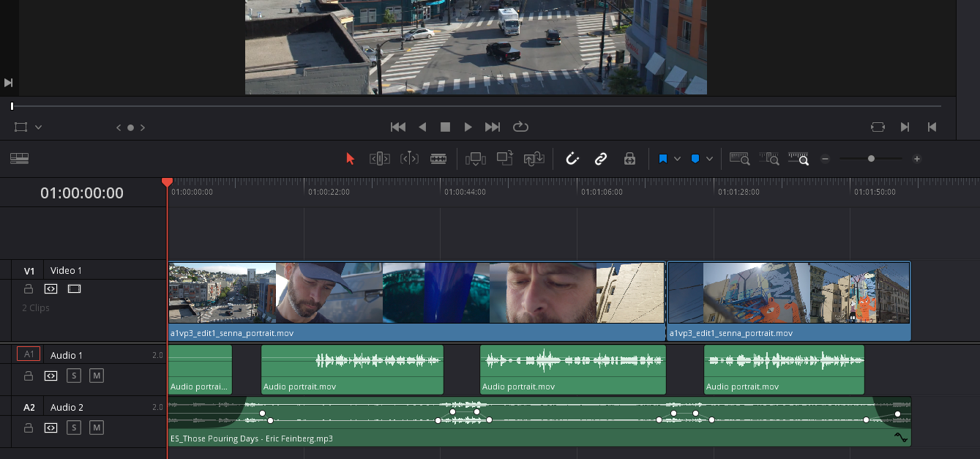Activate the Trim edit mode tool
Screen dimensions: 980x459
379,159
